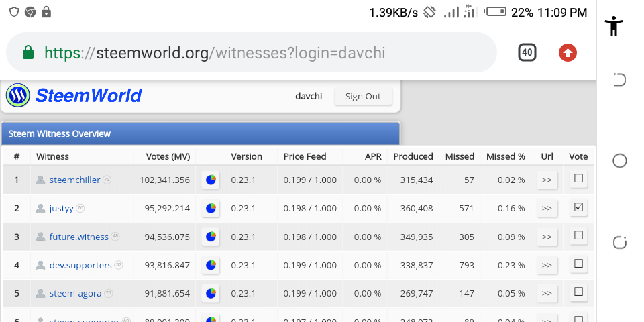This screenshot has width=644, height=322.
Task: Sort by the Votes (MV) column header
Action: pos(168,156)
